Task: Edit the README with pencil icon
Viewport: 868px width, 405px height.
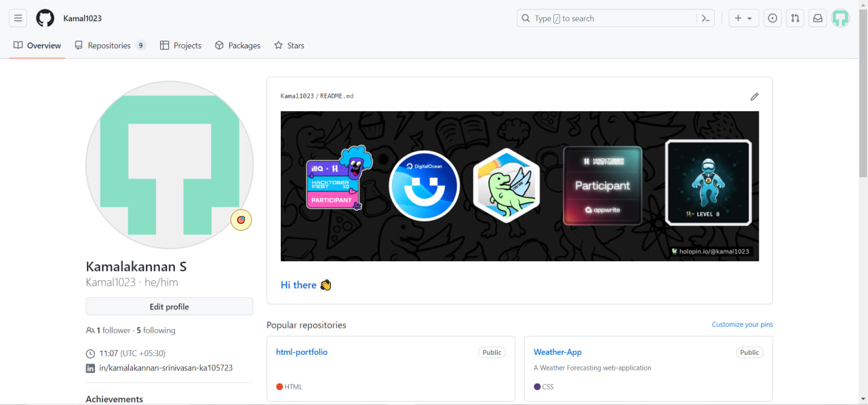Action: pyautogui.click(x=754, y=96)
